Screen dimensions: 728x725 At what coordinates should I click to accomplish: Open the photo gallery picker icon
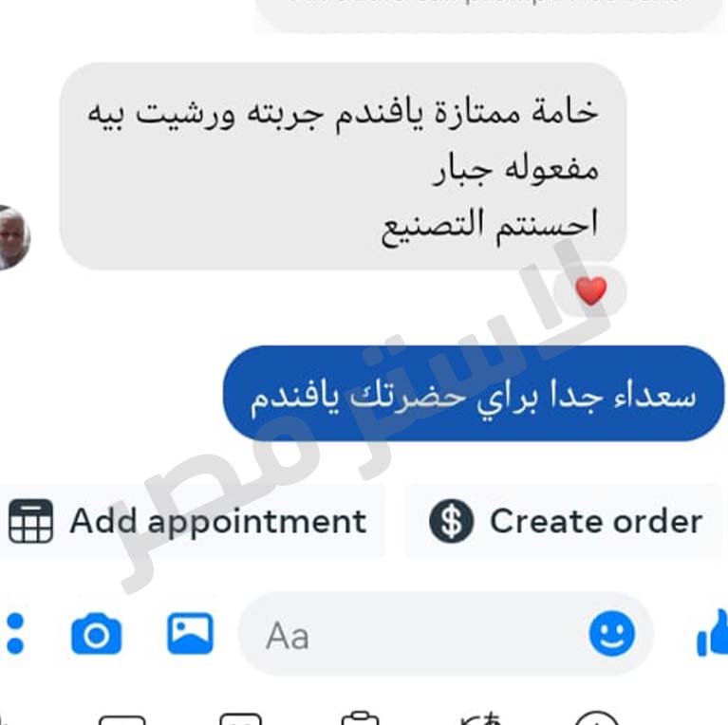(x=191, y=633)
